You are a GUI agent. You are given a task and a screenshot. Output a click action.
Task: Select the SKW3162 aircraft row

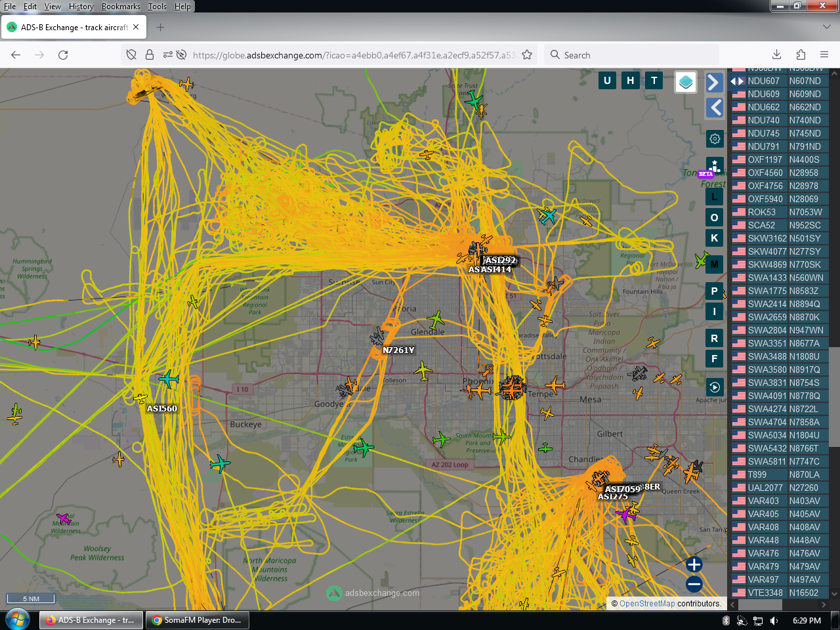pyautogui.click(x=780, y=238)
